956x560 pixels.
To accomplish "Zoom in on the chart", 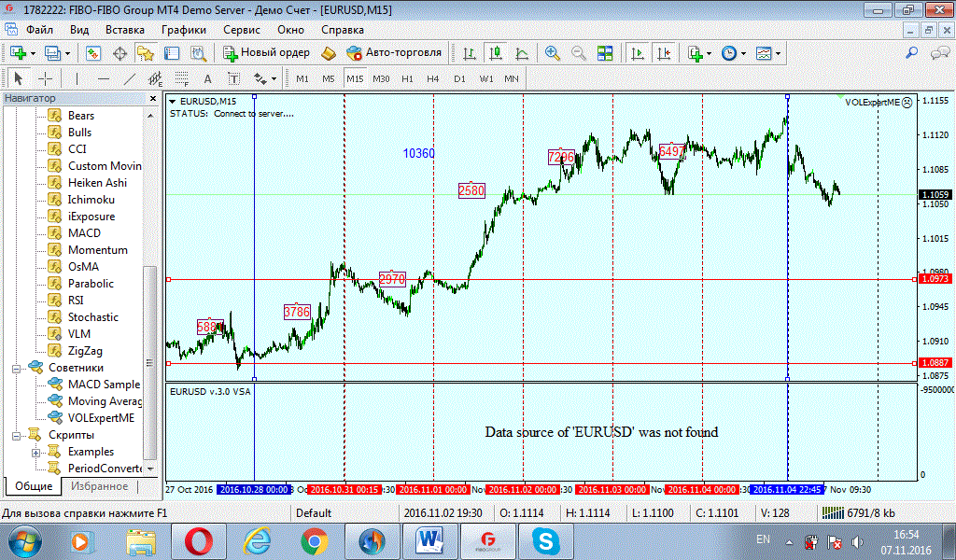I will (553, 53).
